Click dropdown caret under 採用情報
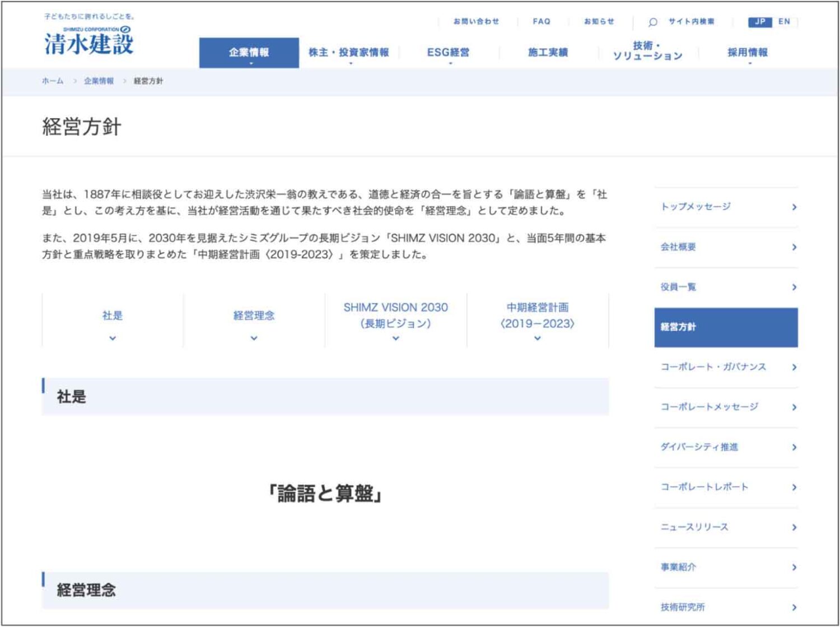The height and width of the screenshot is (627, 840). [x=750, y=64]
